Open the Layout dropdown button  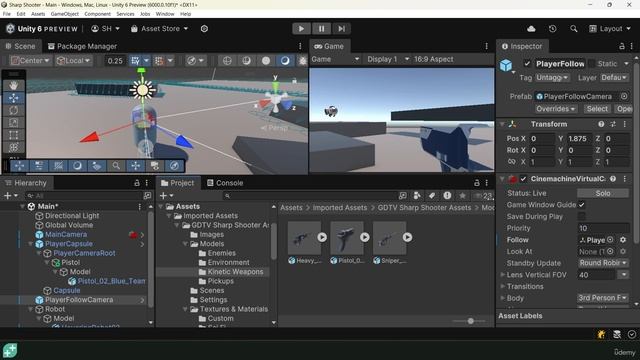pos(610,29)
